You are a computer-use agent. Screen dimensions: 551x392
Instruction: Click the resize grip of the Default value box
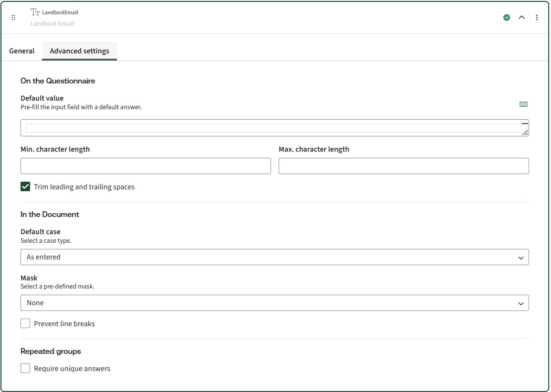click(525, 133)
